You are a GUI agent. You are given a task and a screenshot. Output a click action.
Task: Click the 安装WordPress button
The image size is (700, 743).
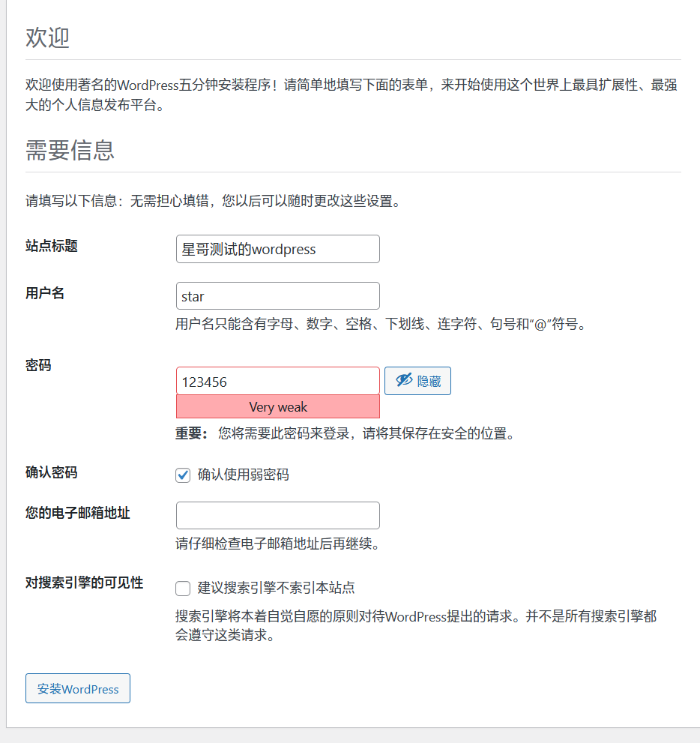click(78, 688)
